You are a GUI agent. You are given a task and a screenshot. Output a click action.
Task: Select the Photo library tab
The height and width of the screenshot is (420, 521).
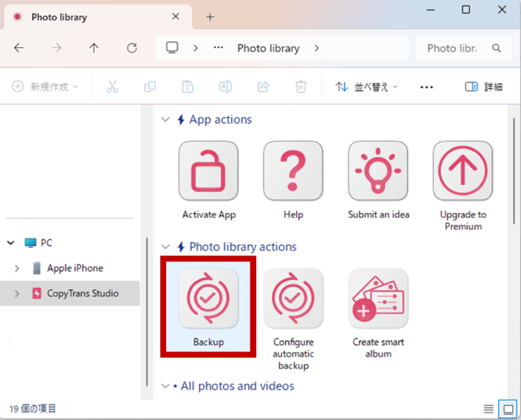tap(98, 16)
